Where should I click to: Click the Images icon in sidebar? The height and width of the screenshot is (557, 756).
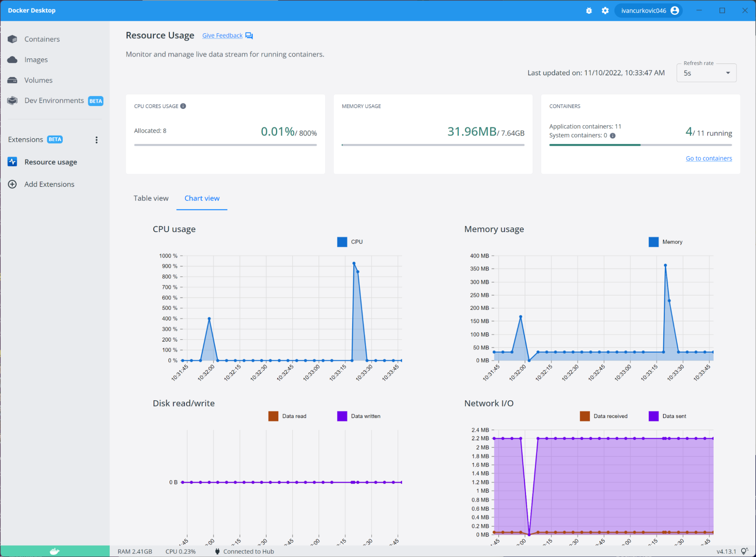tap(12, 59)
